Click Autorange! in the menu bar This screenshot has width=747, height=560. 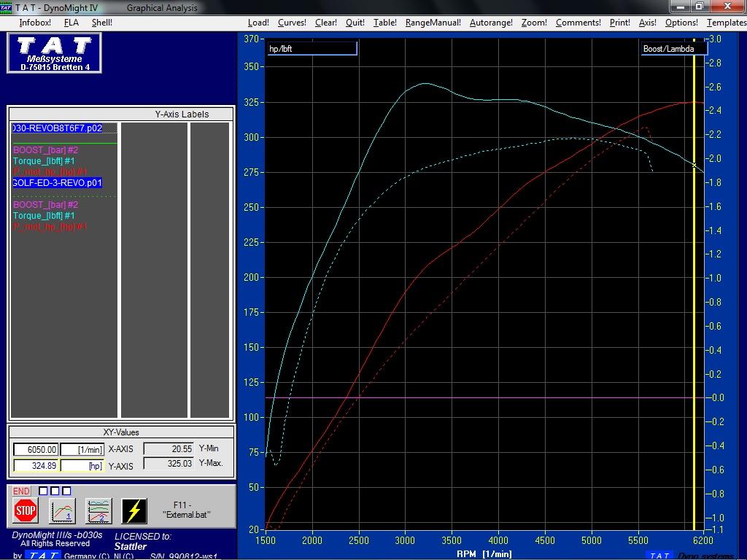pyautogui.click(x=491, y=23)
